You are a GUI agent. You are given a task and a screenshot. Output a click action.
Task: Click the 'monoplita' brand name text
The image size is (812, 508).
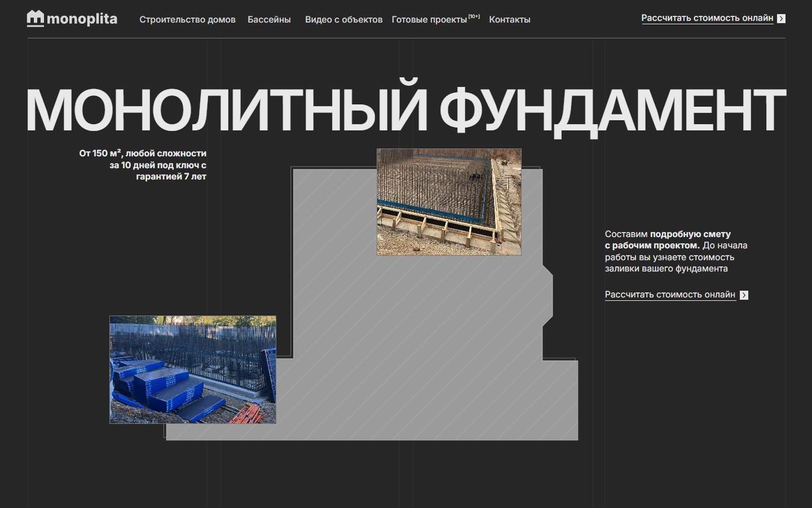82,19
